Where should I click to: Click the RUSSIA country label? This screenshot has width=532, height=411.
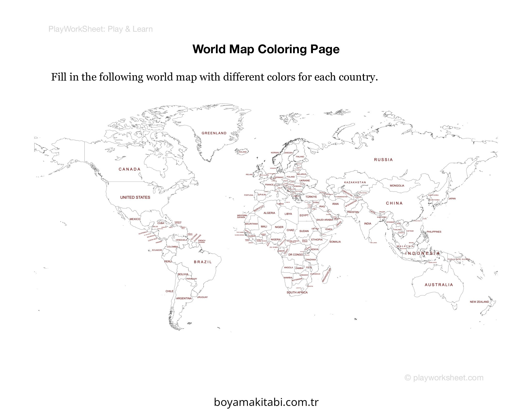[x=384, y=160]
